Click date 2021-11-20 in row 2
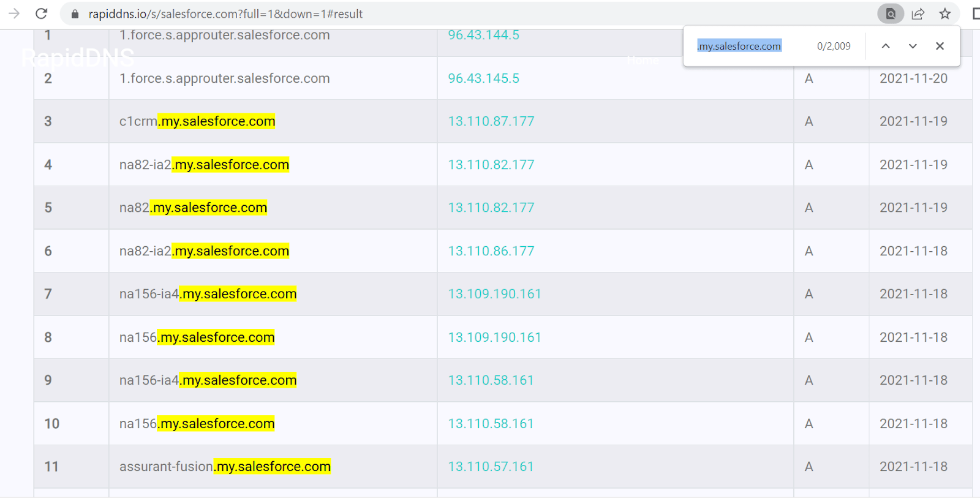 913,78
